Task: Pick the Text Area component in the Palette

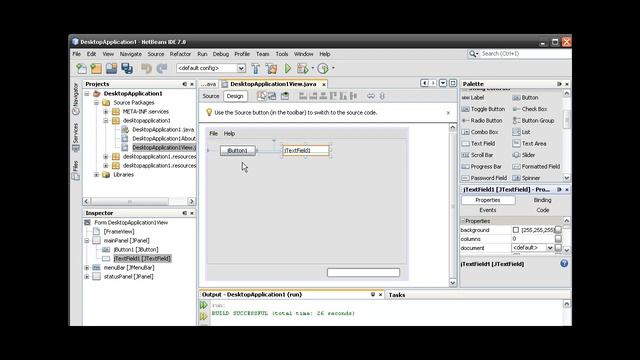Action: click(x=529, y=144)
